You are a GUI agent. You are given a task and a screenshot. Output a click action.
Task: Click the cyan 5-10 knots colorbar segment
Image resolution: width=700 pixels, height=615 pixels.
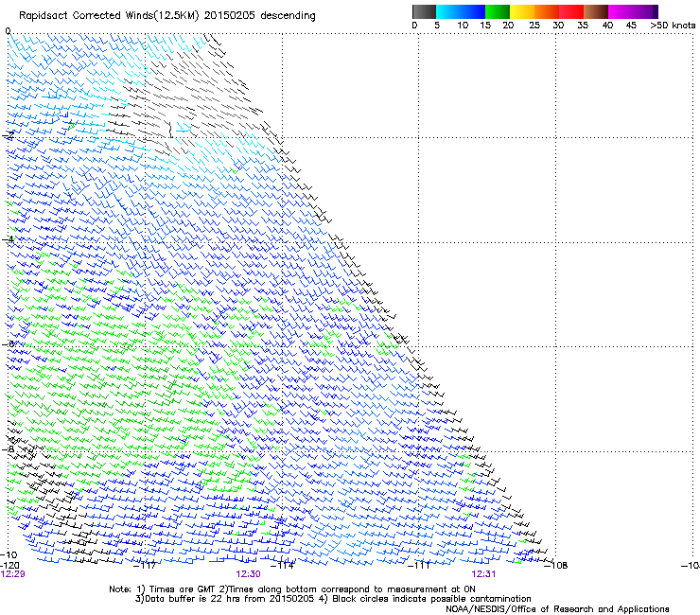click(448, 11)
